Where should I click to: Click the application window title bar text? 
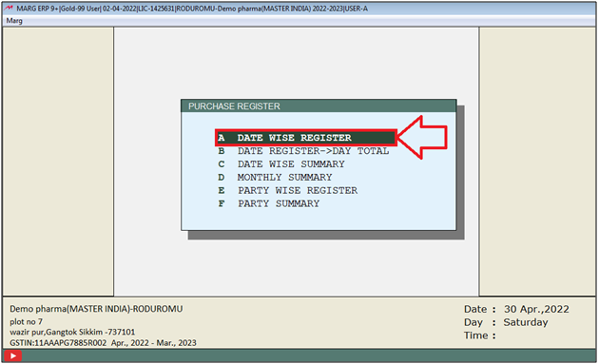[192, 9]
